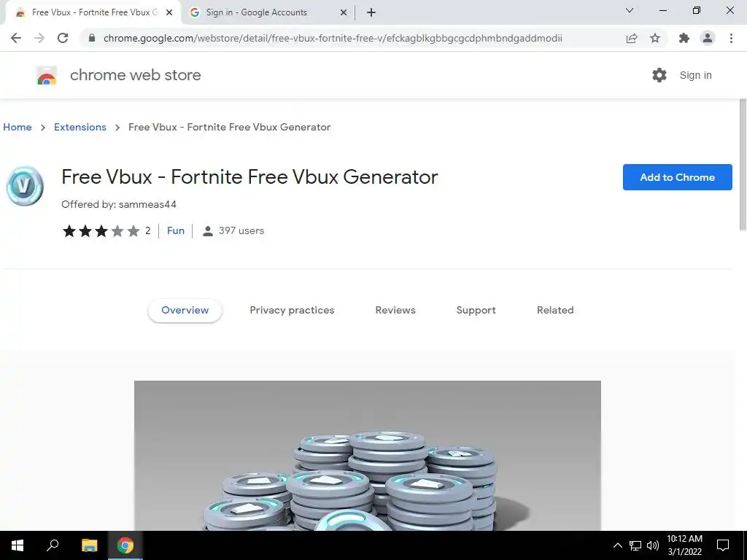The image size is (747, 560).
Task: Open the Extensions breadcrumb link
Action: [x=80, y=127]
